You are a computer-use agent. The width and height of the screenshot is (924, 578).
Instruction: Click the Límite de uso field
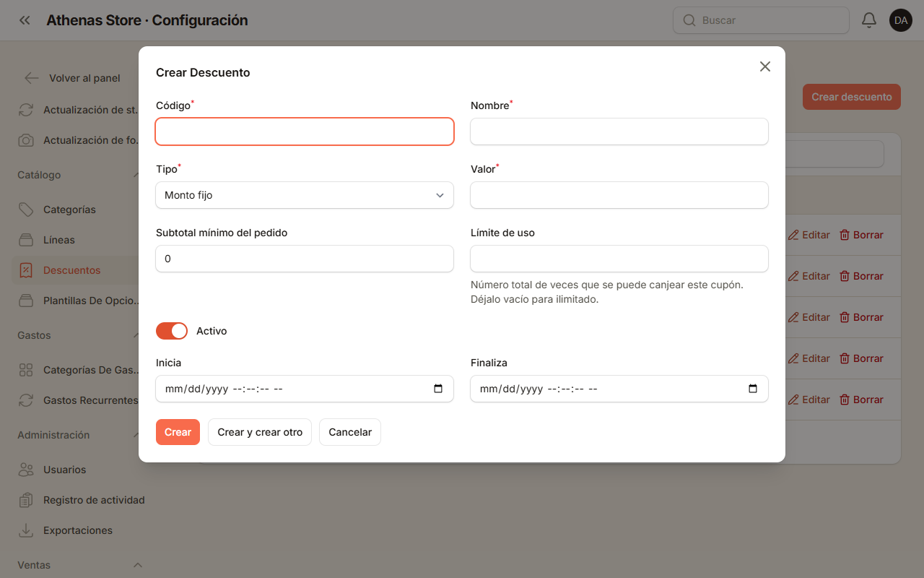(x=619, y=259)
